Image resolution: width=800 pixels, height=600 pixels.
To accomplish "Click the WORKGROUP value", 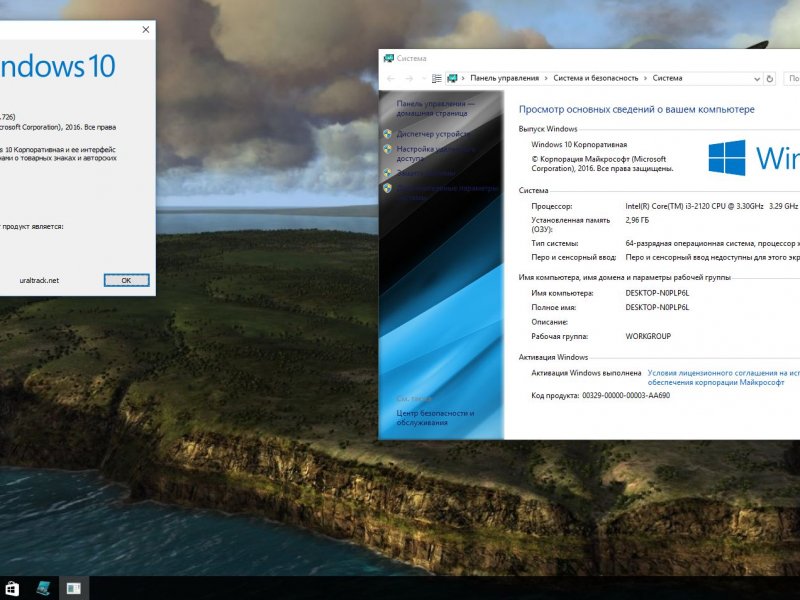I will click(x=648, y=336).
